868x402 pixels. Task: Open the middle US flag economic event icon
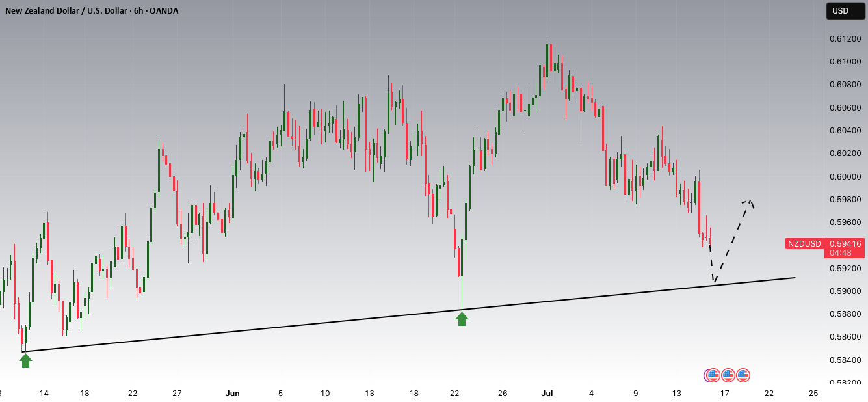point(728,375)
